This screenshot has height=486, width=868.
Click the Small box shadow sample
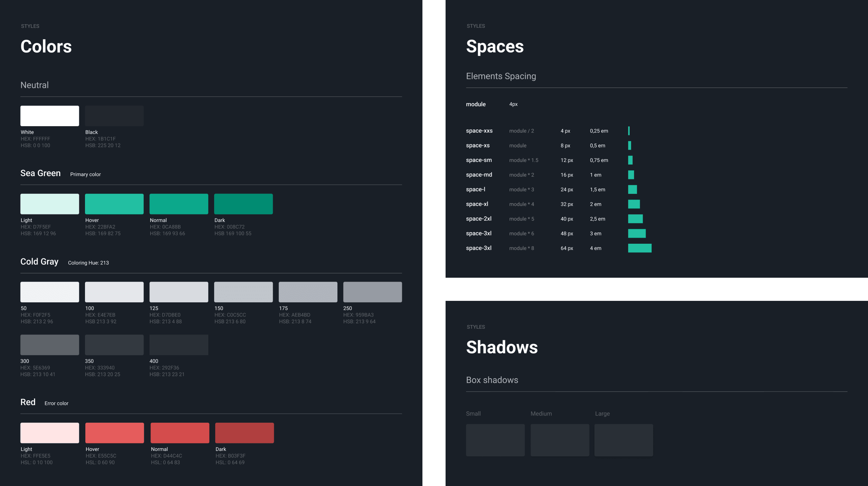click(495, 440)
